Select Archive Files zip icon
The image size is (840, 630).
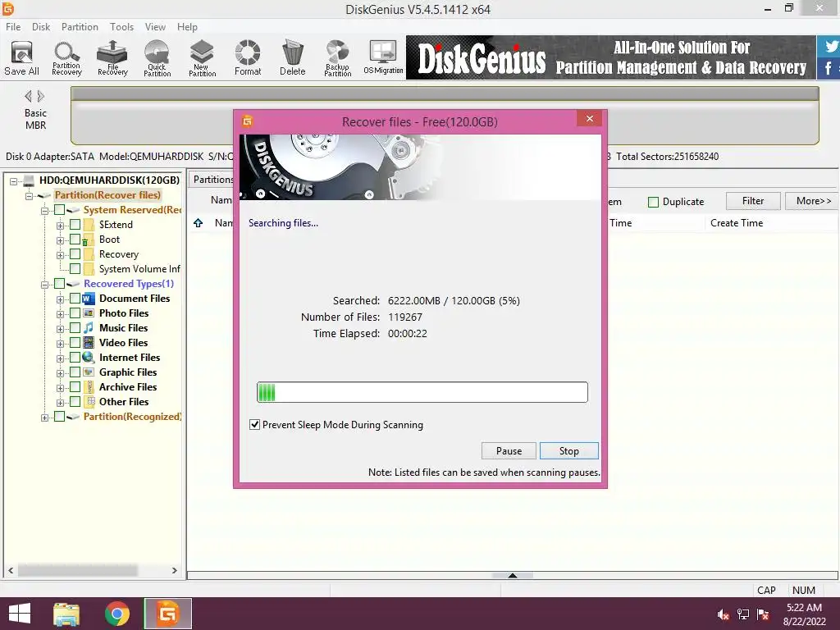[x=90, y=387]
